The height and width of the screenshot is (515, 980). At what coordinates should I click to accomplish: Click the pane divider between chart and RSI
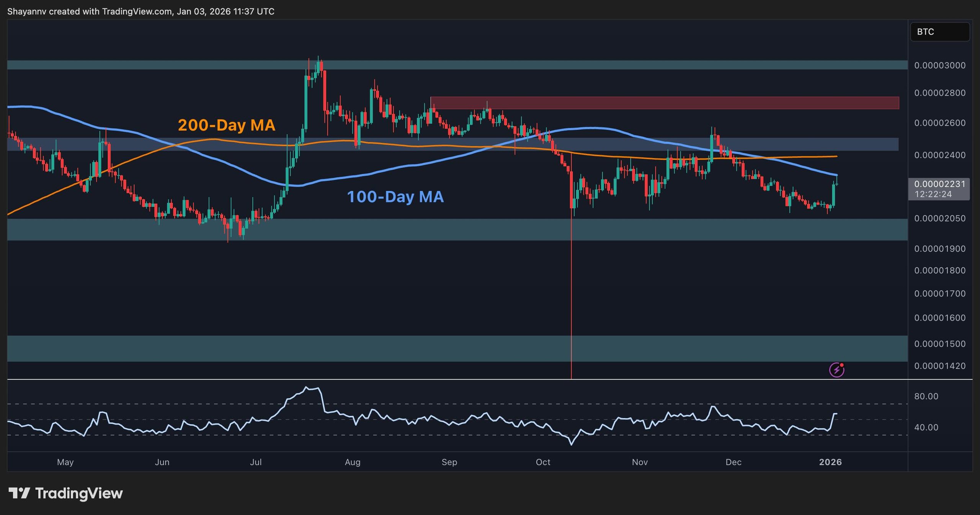click(459, 379)
